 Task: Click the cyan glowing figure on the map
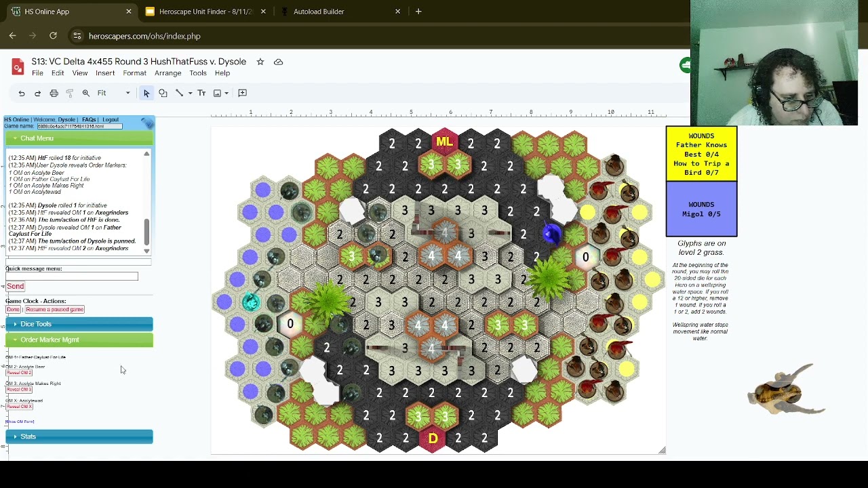(251, 302)
